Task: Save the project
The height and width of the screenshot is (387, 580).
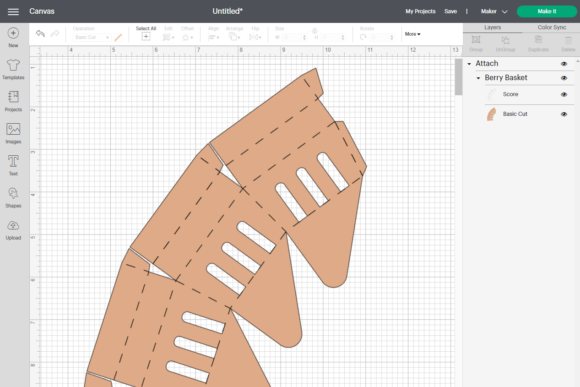Action: click(x=450, y=11)
